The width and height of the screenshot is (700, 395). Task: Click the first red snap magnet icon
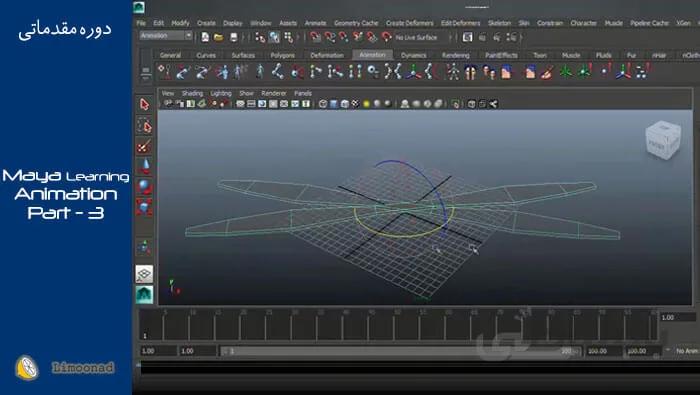[315, 37]
